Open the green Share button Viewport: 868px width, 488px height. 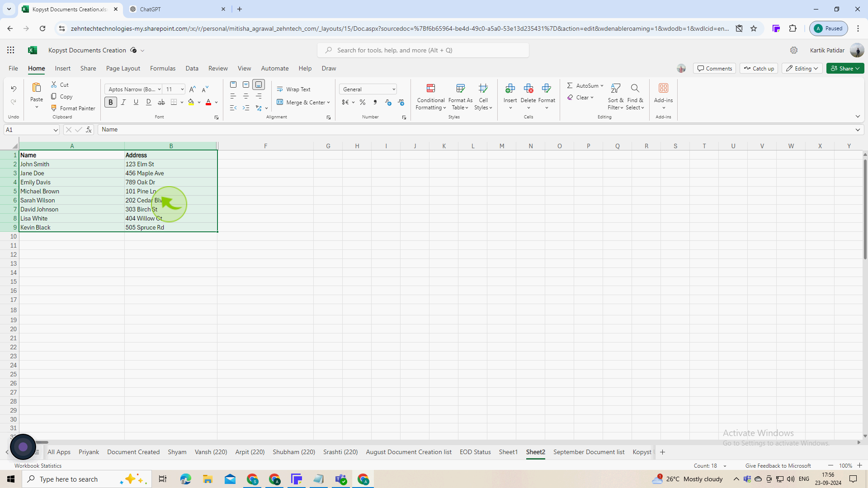click(845, 68)
